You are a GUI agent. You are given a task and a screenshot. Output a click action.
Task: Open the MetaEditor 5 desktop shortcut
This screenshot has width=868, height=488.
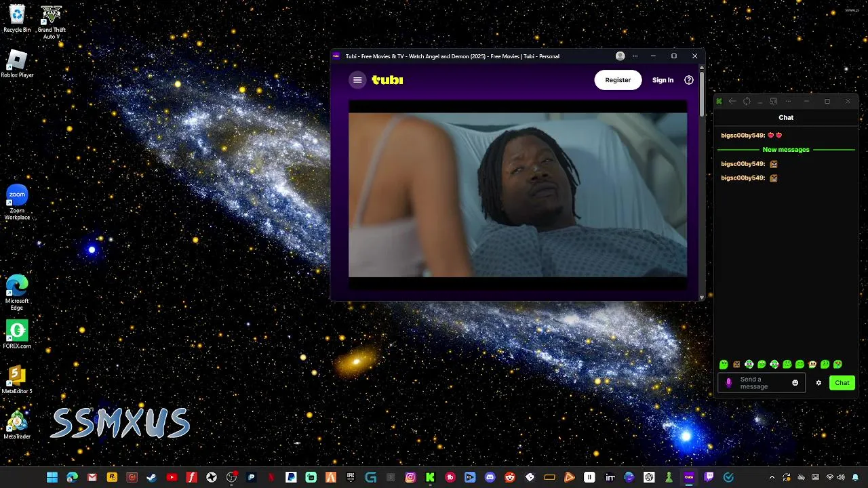tap(17, 380)
